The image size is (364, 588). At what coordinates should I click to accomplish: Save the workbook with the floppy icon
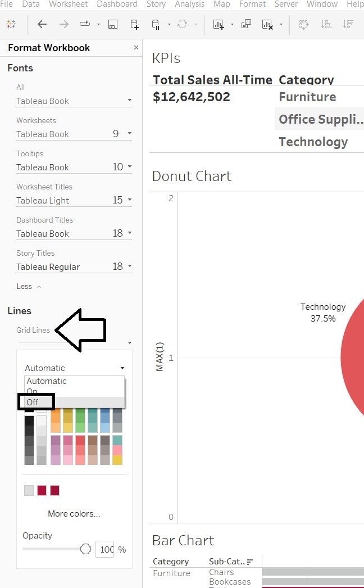click(x=113, y=24)
